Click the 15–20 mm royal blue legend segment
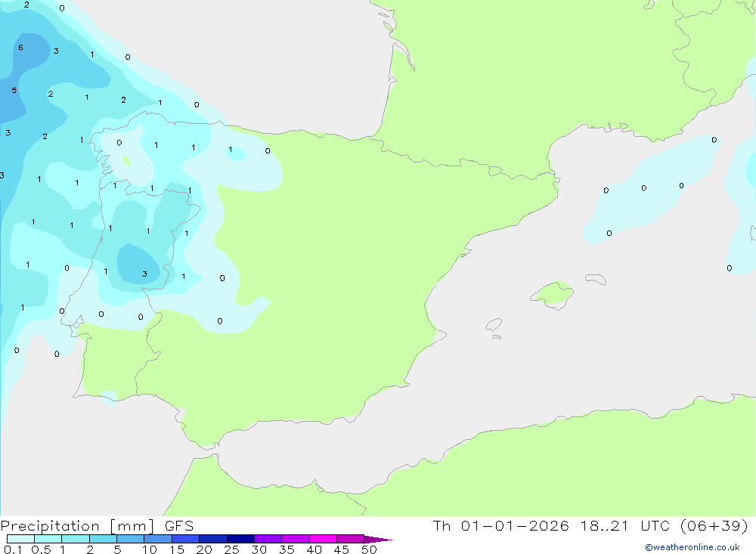Screen dimensions: 756x554 186,539
